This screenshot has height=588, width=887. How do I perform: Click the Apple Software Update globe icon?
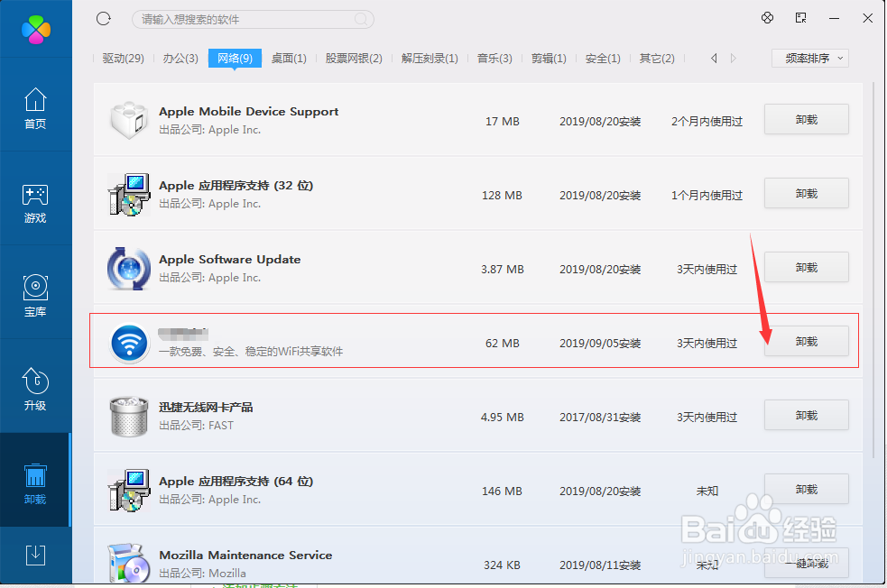(x=129, y=269)
